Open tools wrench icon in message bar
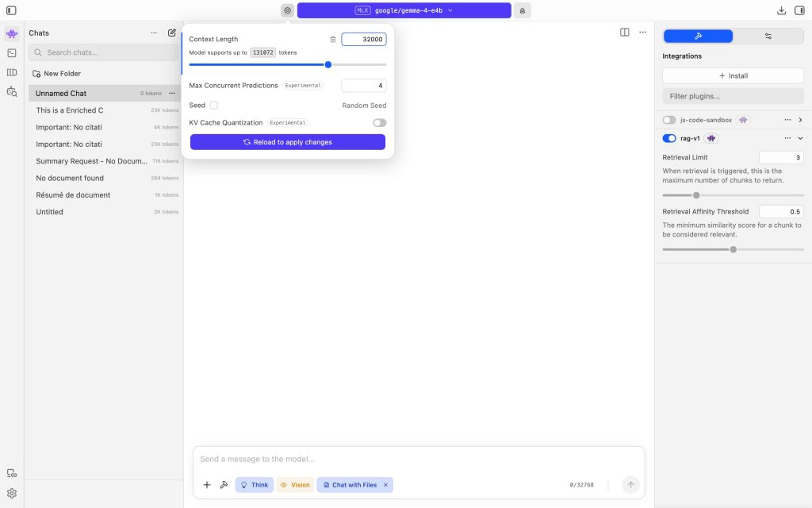This screenshot has height=508, width=812. 224,485
